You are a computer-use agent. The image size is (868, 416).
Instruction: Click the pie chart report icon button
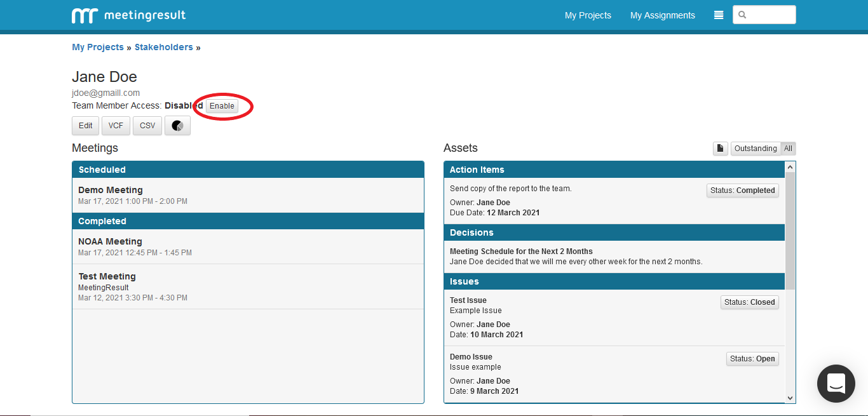pyautogui.click(x=177, y=126)
